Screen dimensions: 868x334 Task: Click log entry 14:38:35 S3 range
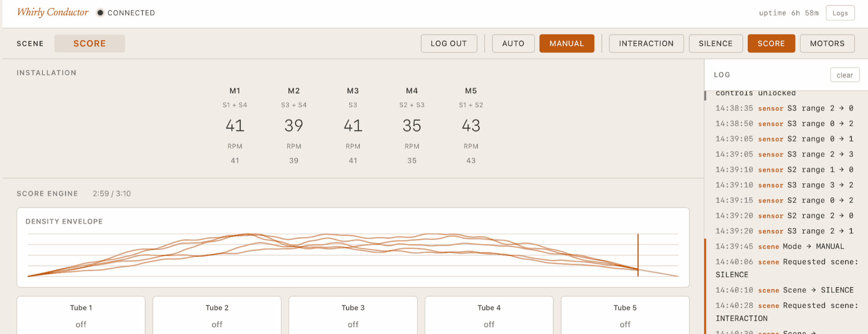coord(784,108)
